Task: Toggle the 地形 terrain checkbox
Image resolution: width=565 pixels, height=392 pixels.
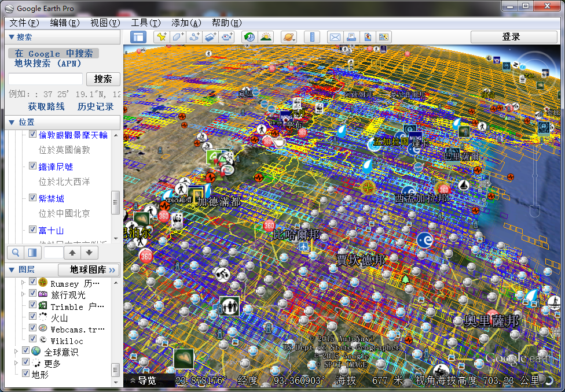Action: click(x=25, y=373)
